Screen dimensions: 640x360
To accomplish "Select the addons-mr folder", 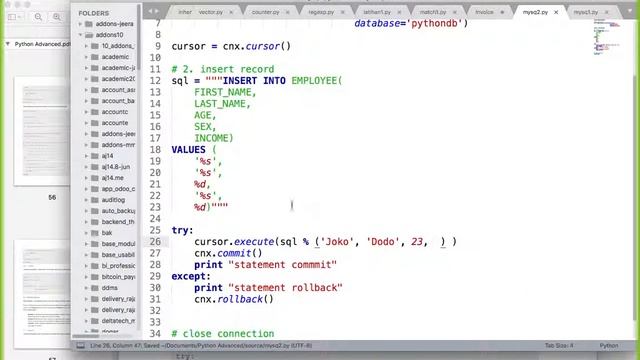I will pos(118,145).
